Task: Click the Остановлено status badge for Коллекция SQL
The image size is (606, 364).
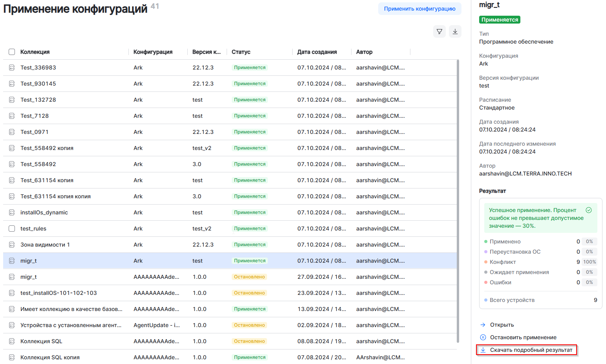Action: pyautogui.click(x=249, y=341)
